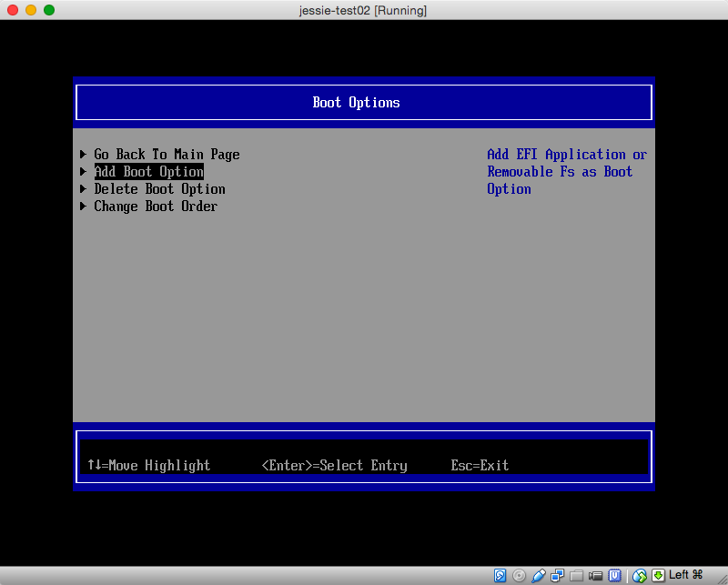Choose Delete Boot Option
The width and height of the screenshot is (728, 585).
(x=160, y=189)
